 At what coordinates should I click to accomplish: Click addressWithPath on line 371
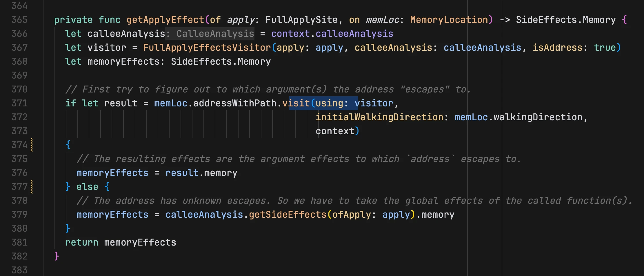(x=235, y=103)
